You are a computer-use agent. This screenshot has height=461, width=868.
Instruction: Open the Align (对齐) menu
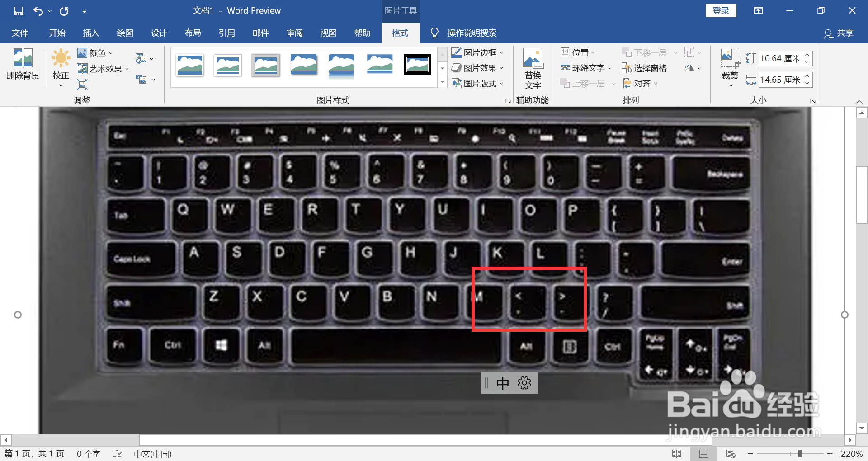[x=640, y=83]
